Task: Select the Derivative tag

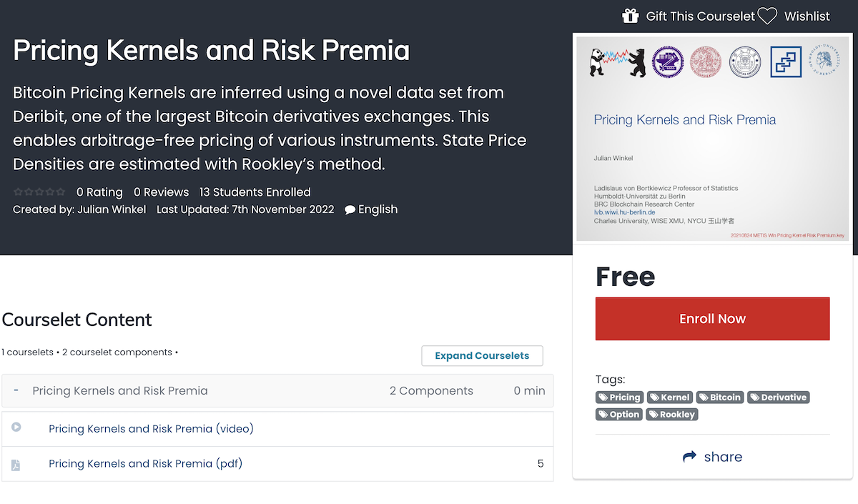Action: coord(779,397)
